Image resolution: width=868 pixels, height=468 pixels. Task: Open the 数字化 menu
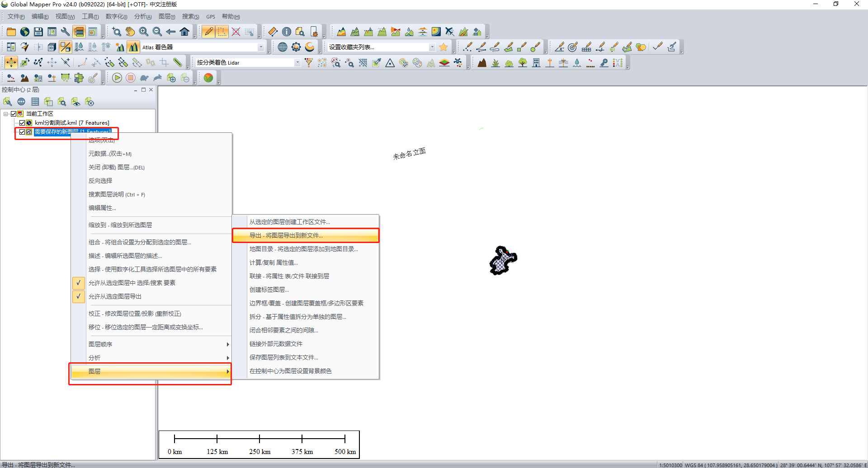tap(116, 17)
